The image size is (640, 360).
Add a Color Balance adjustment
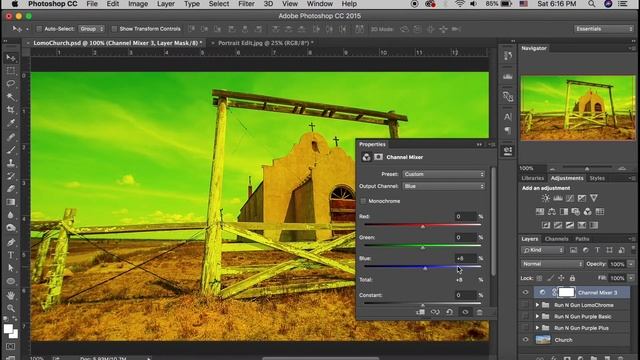(552, 211)
